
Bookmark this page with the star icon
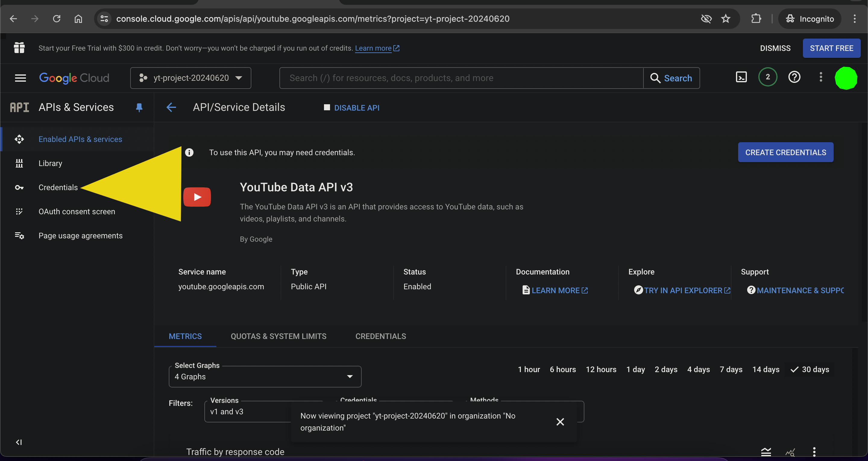coord(726,19)
